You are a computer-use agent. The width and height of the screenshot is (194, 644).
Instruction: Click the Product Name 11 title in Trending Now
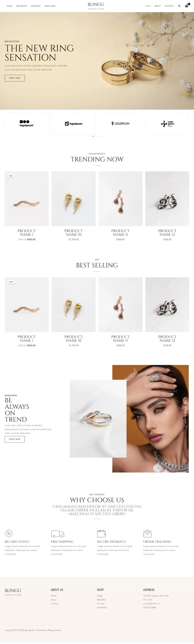(120, 232)
